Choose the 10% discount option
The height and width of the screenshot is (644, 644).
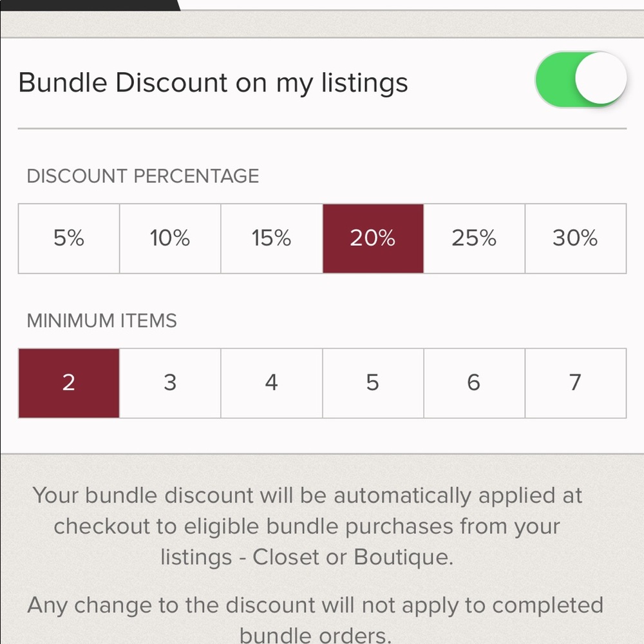click(170, 238)
